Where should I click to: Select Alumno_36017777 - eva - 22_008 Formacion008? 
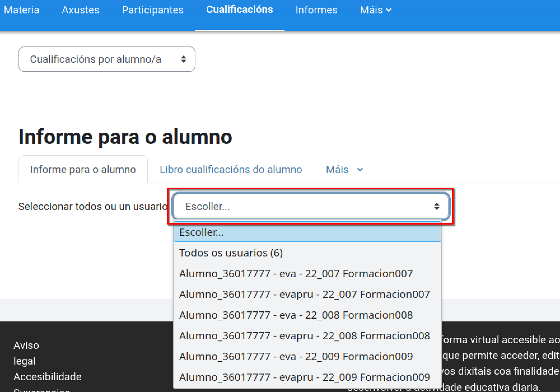296,315
